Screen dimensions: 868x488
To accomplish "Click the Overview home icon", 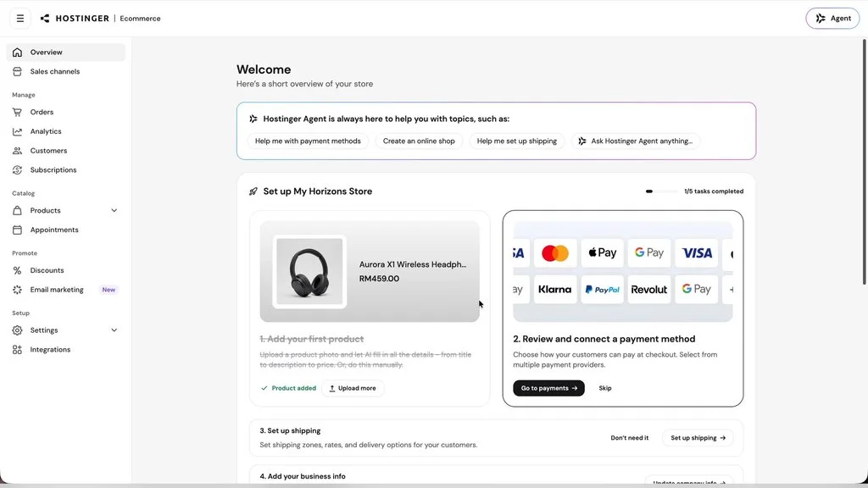I will 17,52.
